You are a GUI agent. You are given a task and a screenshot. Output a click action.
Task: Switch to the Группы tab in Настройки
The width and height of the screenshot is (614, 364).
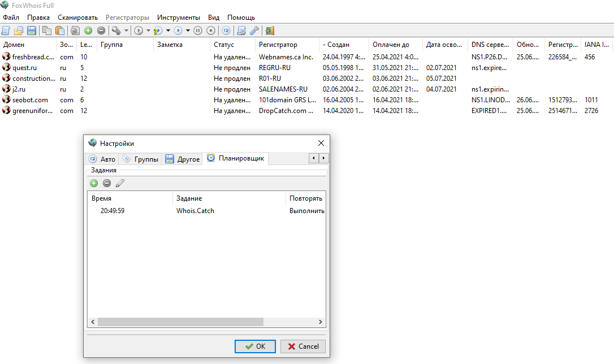point(140,159)
